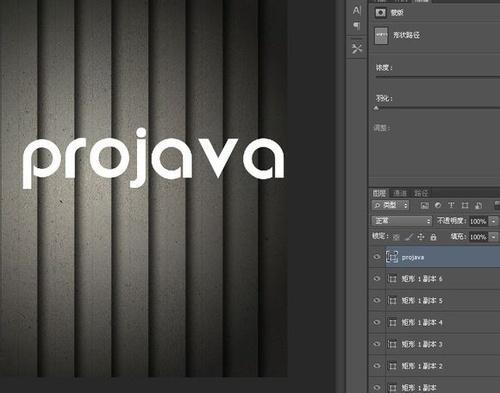
Task: Open the Paragraph panel icon
Action: (x=356, y=26)
